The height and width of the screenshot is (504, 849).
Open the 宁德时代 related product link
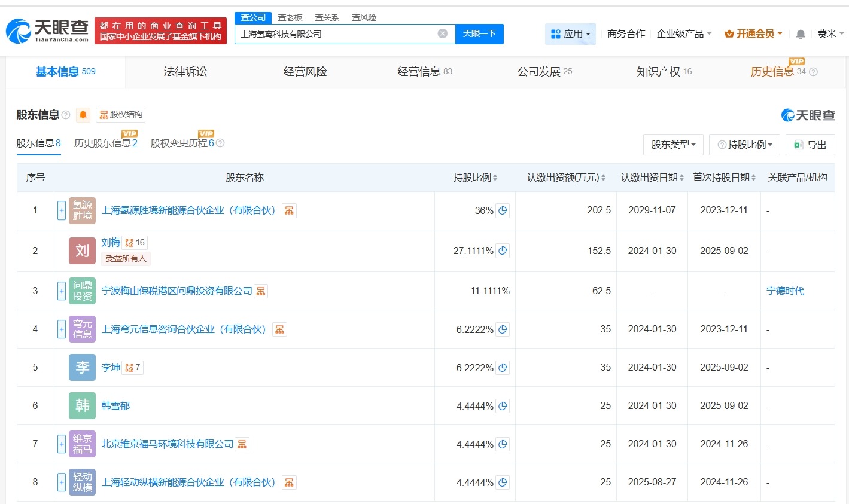point(785,291)
